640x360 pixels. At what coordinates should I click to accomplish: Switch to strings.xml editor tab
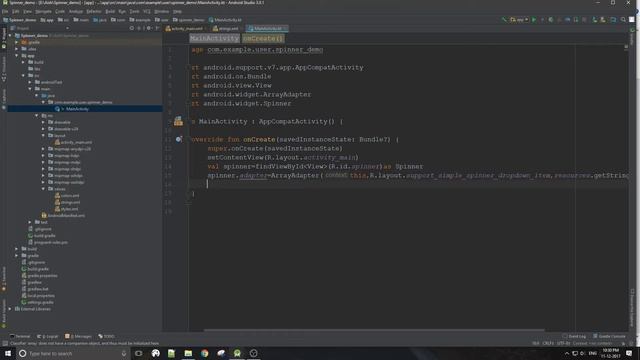coord(226,29)
